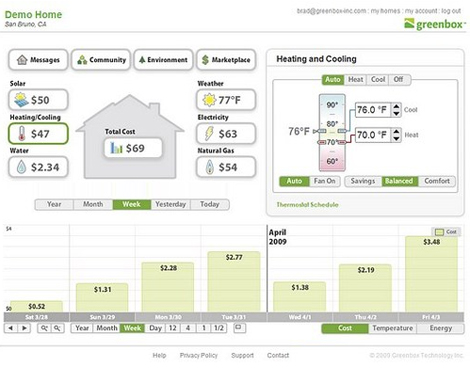This screenshot has width=470, height=368.
Task: Click the comment bubble icon under chart
Action: 239,328
